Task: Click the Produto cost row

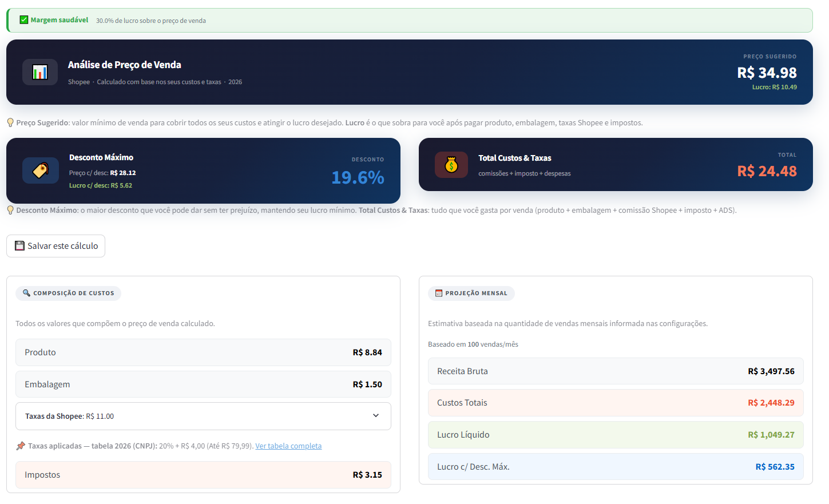Action: pyautogui.click(x=203, y=352)
